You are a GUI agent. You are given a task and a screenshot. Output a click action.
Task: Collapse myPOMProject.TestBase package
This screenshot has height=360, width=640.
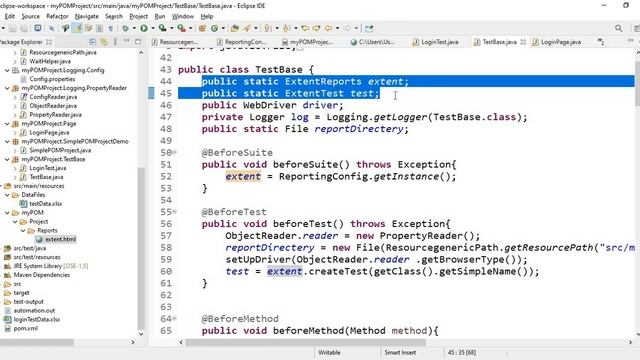7,159
